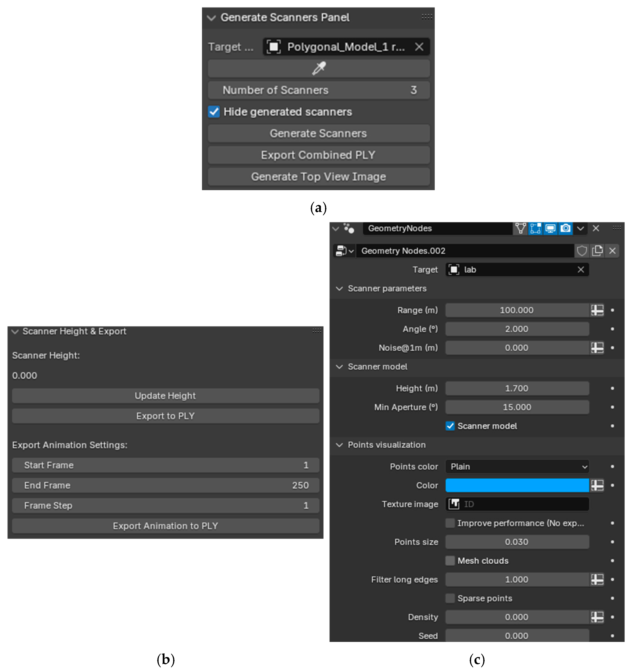Collapse Generate Scanners Panel header
Image resolution: width=633 pixels, height=672 pixels.
pyautogui.click(x=211, y=18)
